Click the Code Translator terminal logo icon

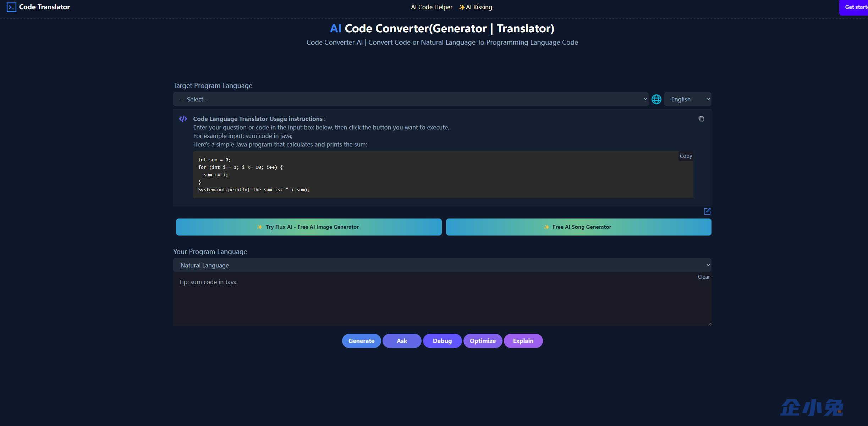[12, 7]
